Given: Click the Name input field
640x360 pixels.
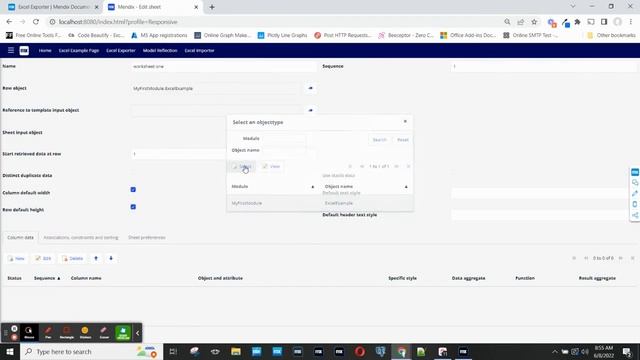Looking at the screenshot, I should coord(224,66).
